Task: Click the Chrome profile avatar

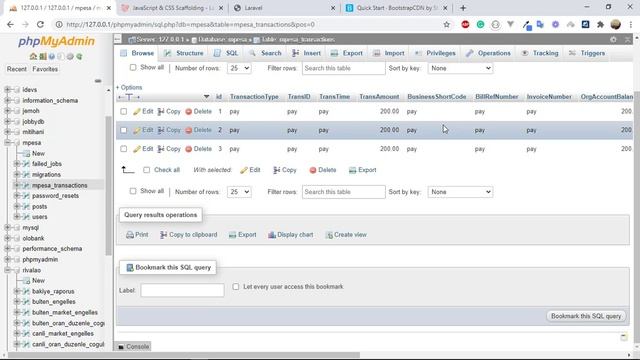Action: (x=616, y=24)
